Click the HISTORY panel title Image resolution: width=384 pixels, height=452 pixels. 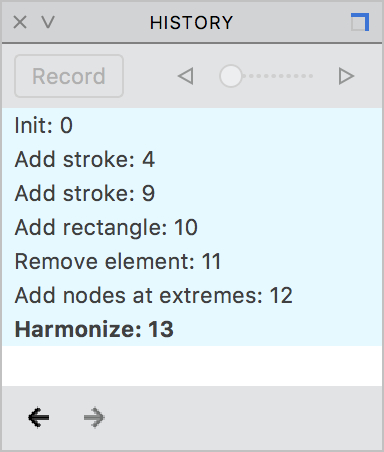point(191,23)
